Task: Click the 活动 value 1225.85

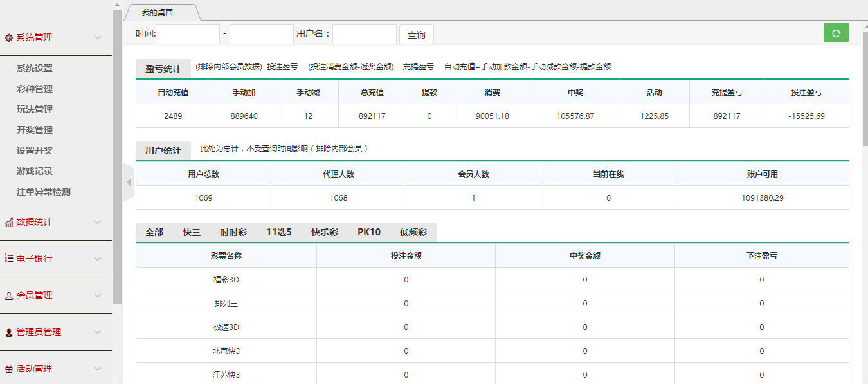Action: click(x=655, y=116)
